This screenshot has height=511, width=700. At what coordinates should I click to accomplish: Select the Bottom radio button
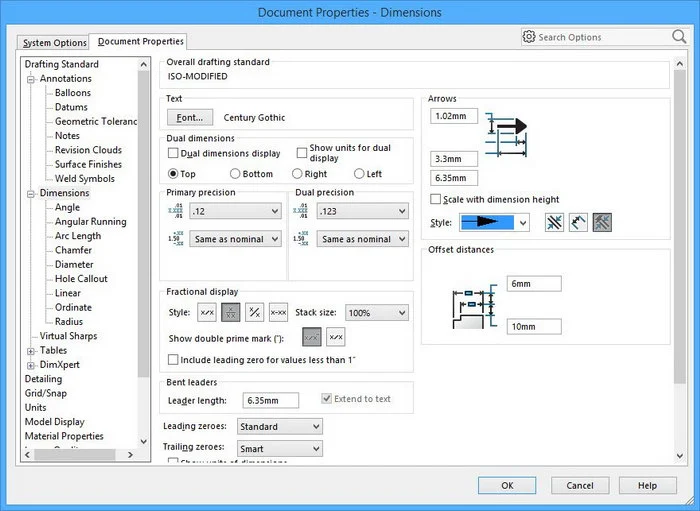point(235,174)
